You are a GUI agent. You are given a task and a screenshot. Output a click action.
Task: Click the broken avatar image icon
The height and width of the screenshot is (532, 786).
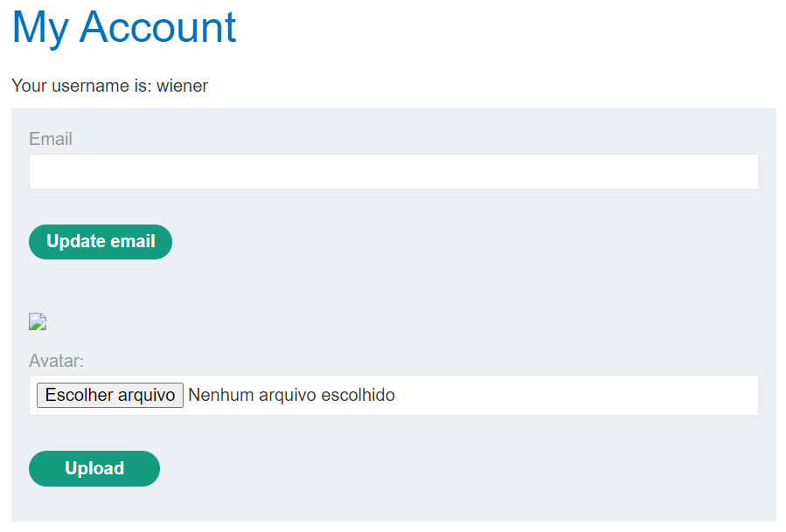[37, 322]
